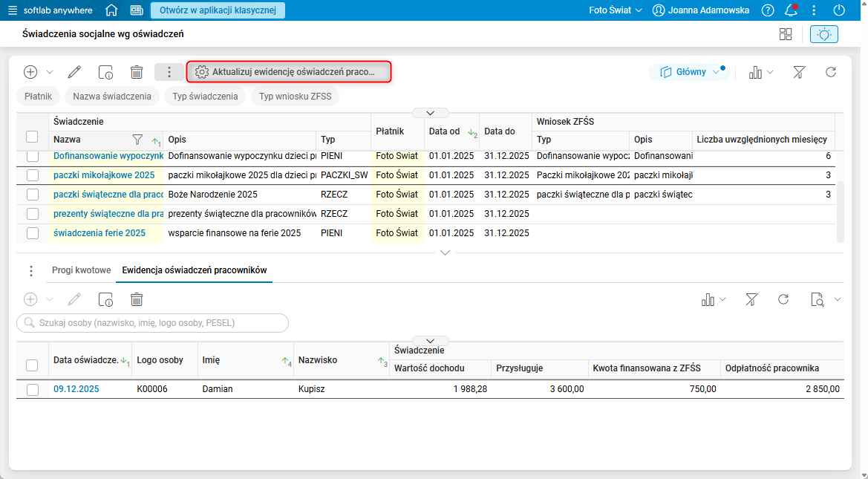Check the paczki mikołajkowe 2025 row checkbox
Viewport: 868px width, 479px height.
point(33,175)
